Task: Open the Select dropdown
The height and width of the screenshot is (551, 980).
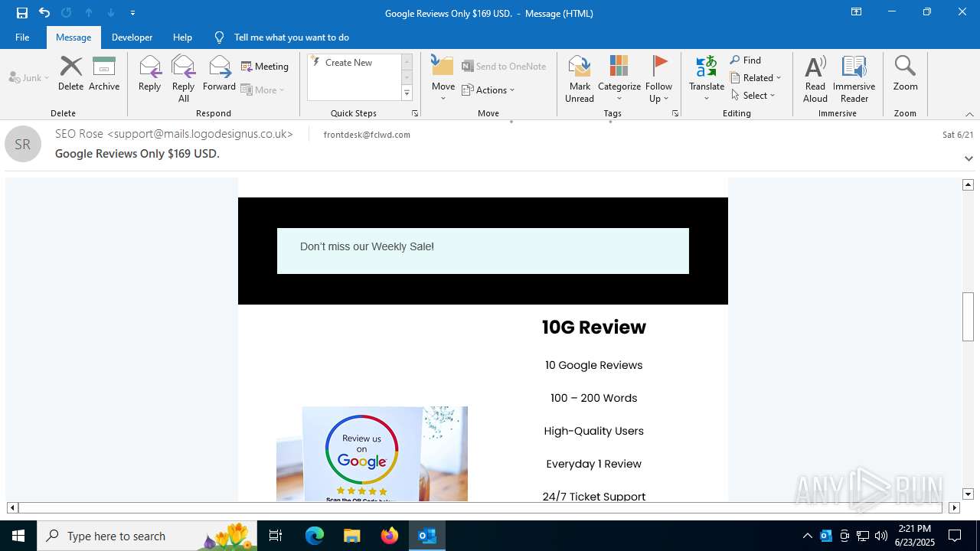Action: click(x=753, y=95)
